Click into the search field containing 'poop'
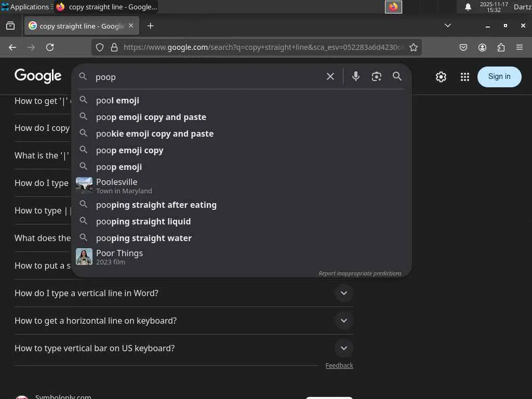Viewport: 532px width, 399px height. [x=207, y=77]
